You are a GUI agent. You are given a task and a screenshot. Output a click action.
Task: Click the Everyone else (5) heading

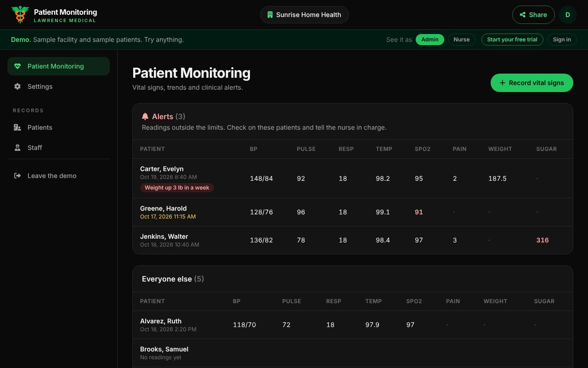[173, 279]
